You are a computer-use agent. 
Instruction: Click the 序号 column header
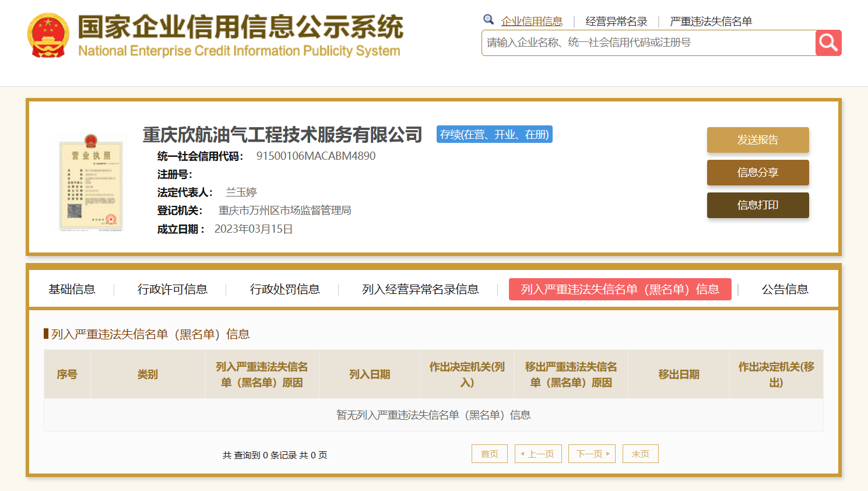click(67, 374)
